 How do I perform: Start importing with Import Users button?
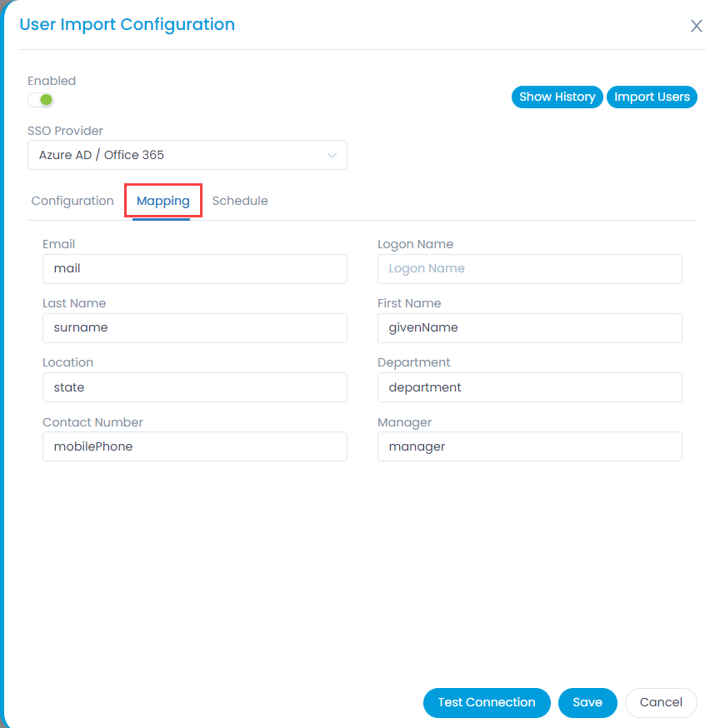click(652, 97)
